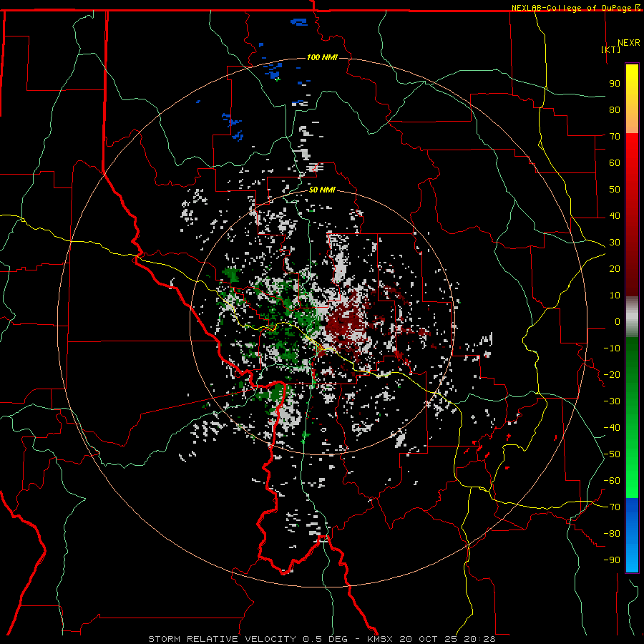This screenshot has width=644, height=644.
Task: Pick the green segment of the color bar
Action: click(632, 418)
